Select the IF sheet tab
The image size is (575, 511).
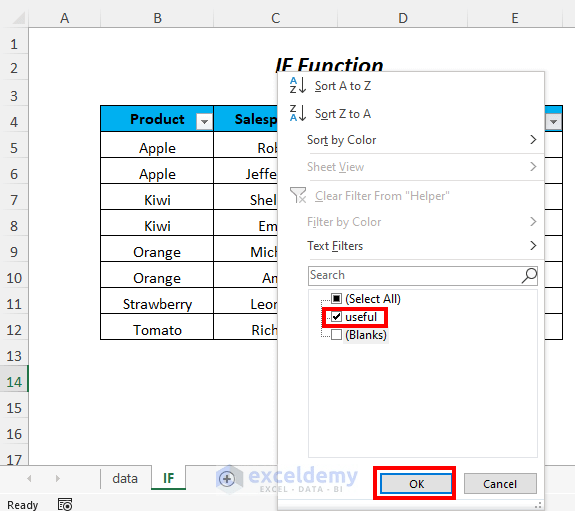(x=168, y=478)
